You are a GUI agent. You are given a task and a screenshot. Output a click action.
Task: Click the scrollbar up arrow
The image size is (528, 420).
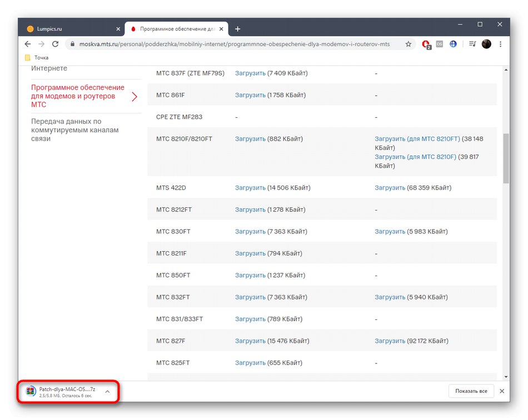point(506,69)
